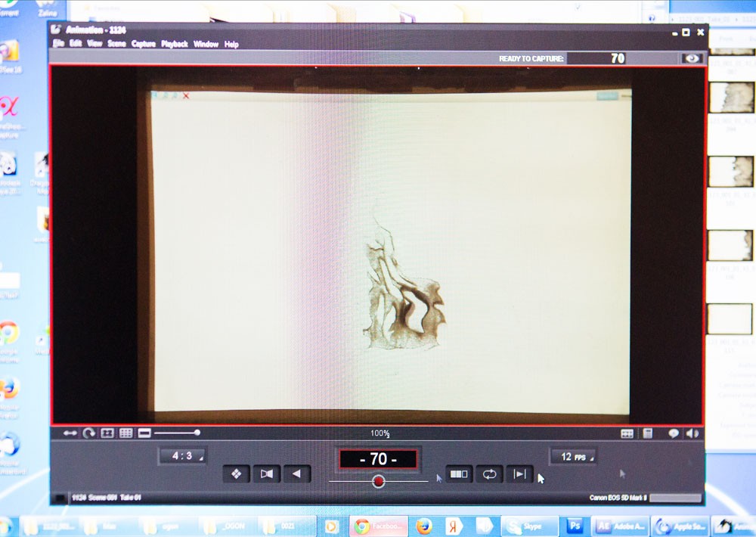Open the 12 FPS frame rate dropdown
Screen dimensions: 756x537
572,456
